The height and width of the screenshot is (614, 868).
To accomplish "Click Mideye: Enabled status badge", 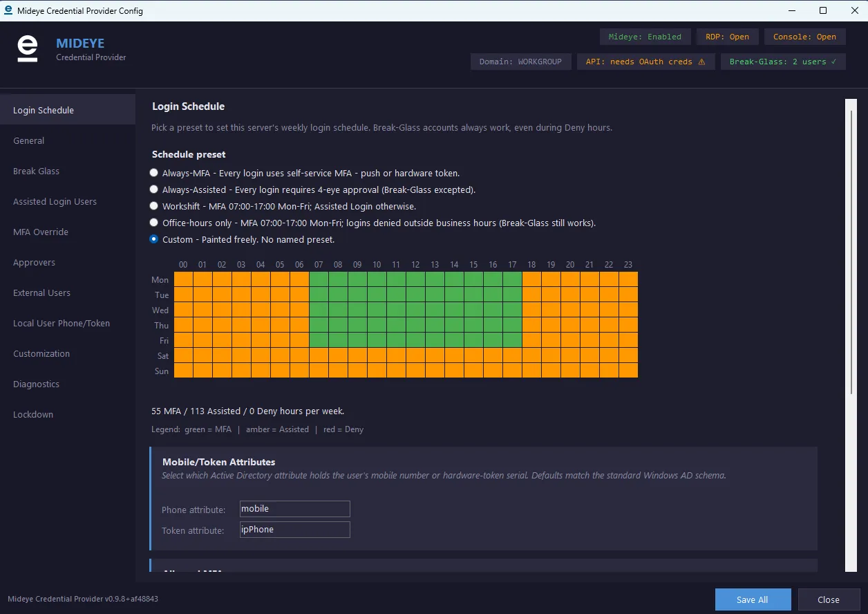I will pos(645,37).
